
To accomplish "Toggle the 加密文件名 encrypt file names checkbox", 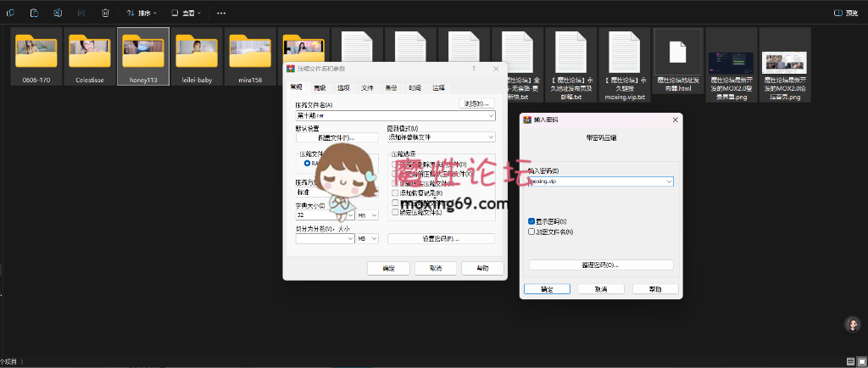I will tap(532, 231).
